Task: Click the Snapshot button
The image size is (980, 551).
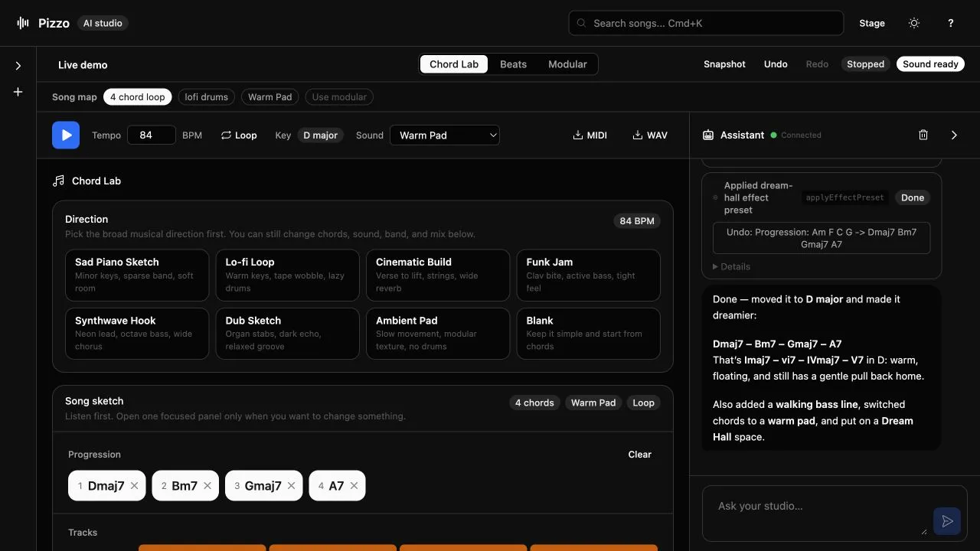Action: (724, 64)
